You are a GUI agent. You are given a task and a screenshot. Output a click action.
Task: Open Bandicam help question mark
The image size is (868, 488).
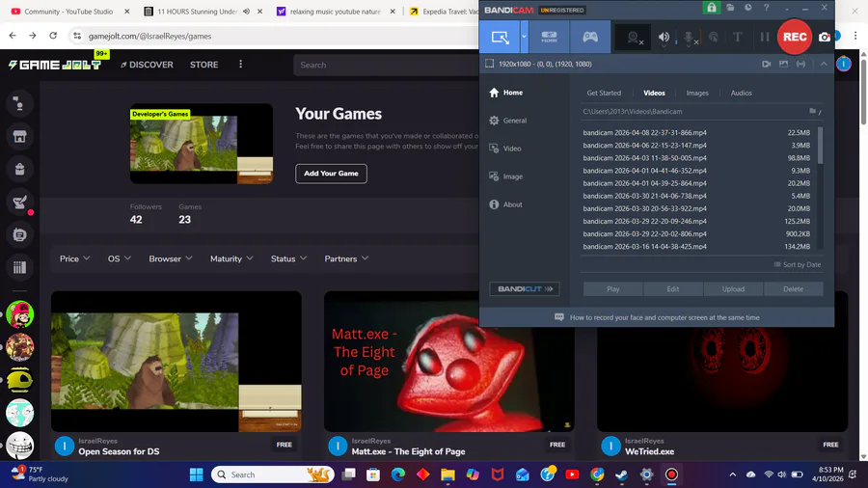[x=766, y=8]
